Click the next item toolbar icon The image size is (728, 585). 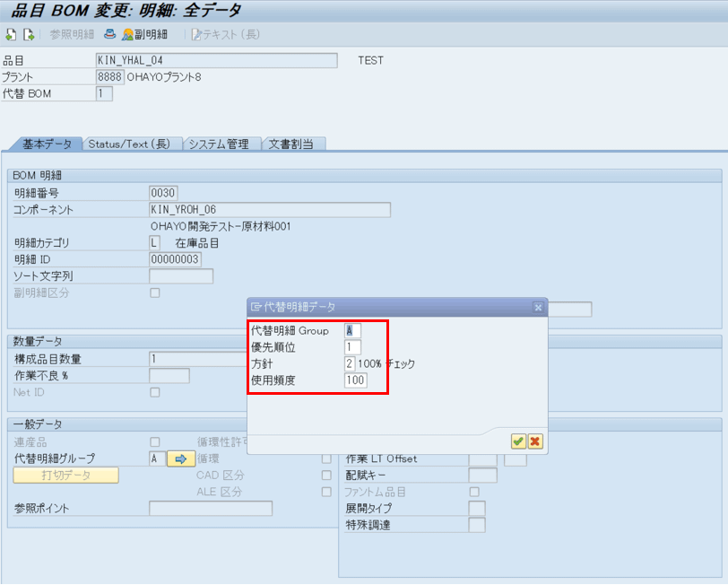tap(29, 35)
